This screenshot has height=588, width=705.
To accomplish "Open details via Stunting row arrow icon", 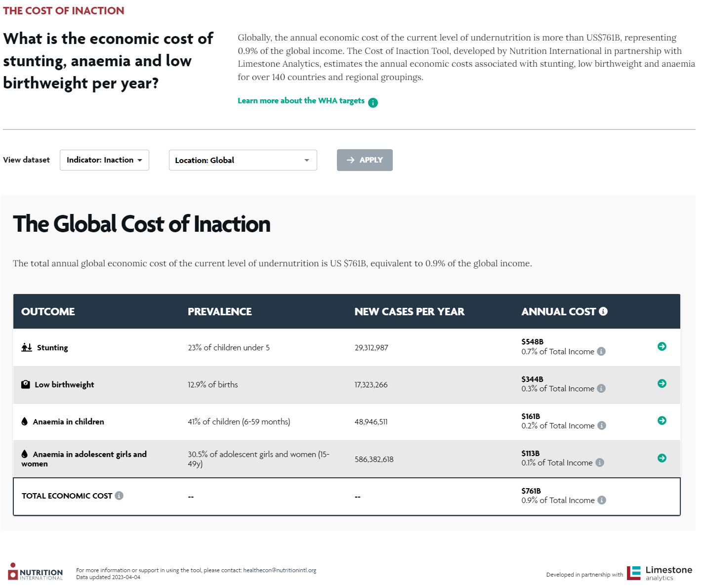I will coord(662,346).
